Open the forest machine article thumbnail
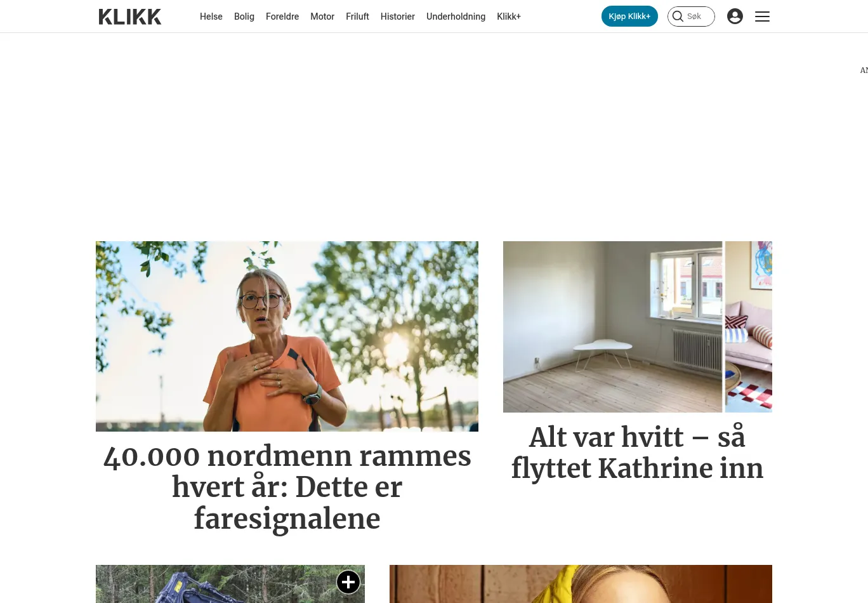This screenshot has height=603, width=868. [x=230, y=584]
